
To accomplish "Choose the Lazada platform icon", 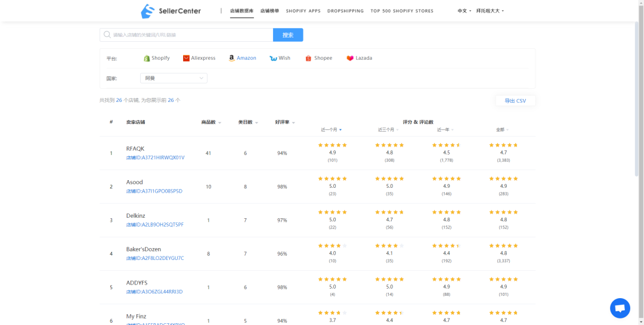I will click(x=350, y=58).
